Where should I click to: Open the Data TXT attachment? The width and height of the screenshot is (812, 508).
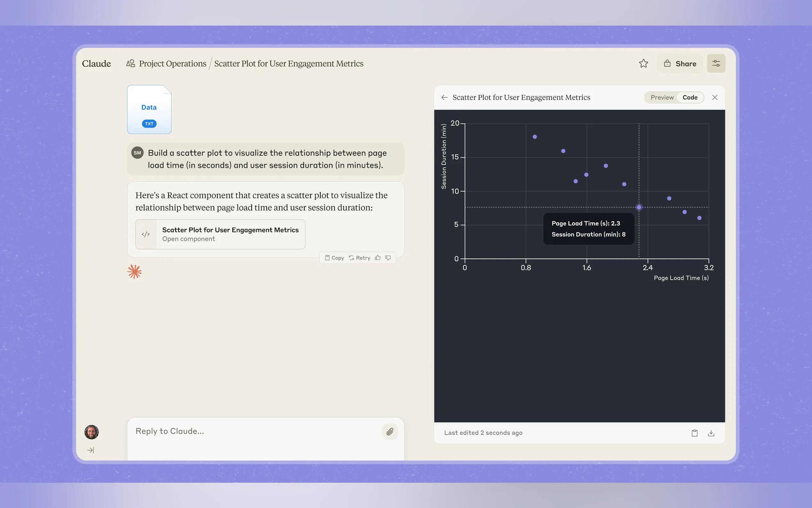click(x=149, y=109)
